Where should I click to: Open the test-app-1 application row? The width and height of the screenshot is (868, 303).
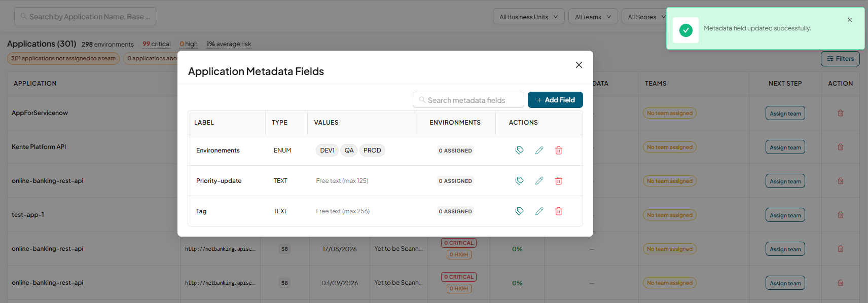pos(28,215)
